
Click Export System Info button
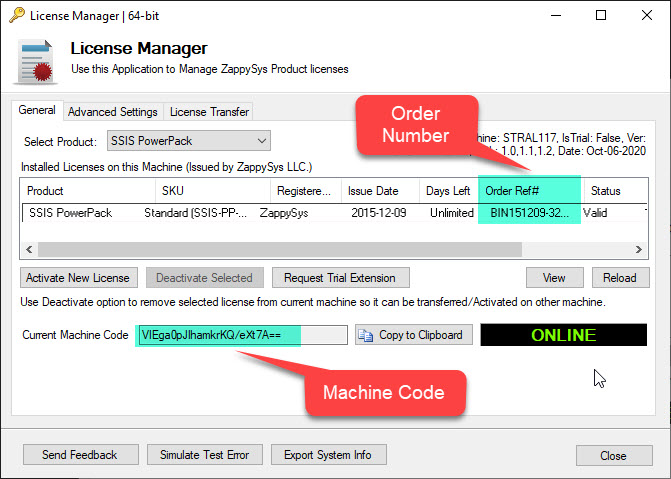(329, 455)
